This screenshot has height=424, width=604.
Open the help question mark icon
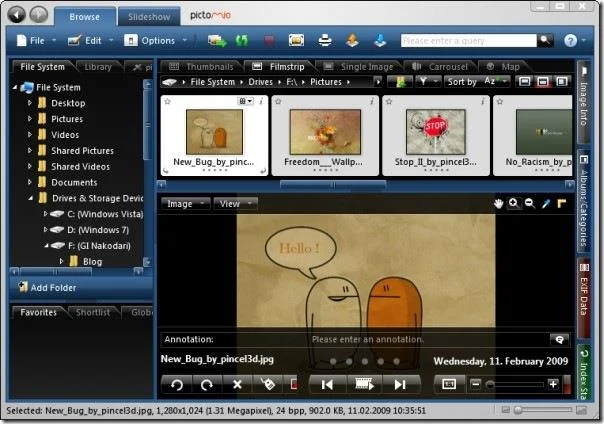(570, 40)
